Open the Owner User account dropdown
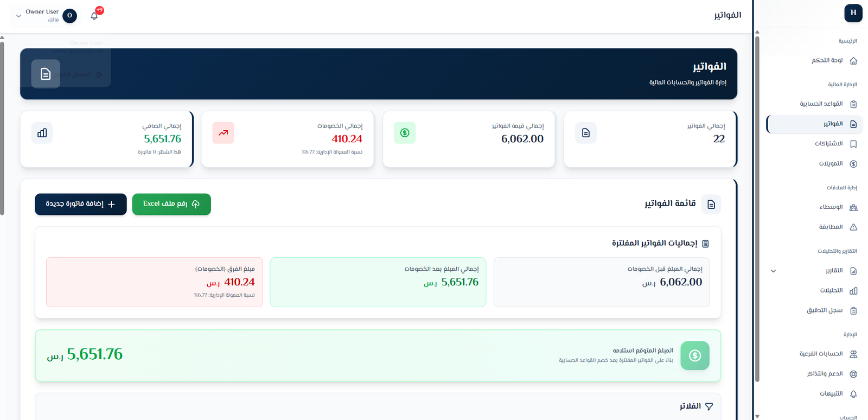868x420 pixels. (x=43, y=16)
